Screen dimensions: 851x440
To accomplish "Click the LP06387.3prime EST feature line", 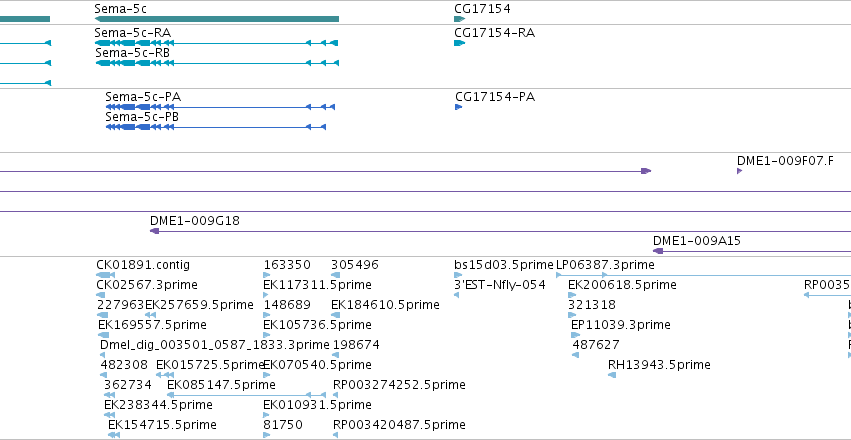I will coord(703,276).
